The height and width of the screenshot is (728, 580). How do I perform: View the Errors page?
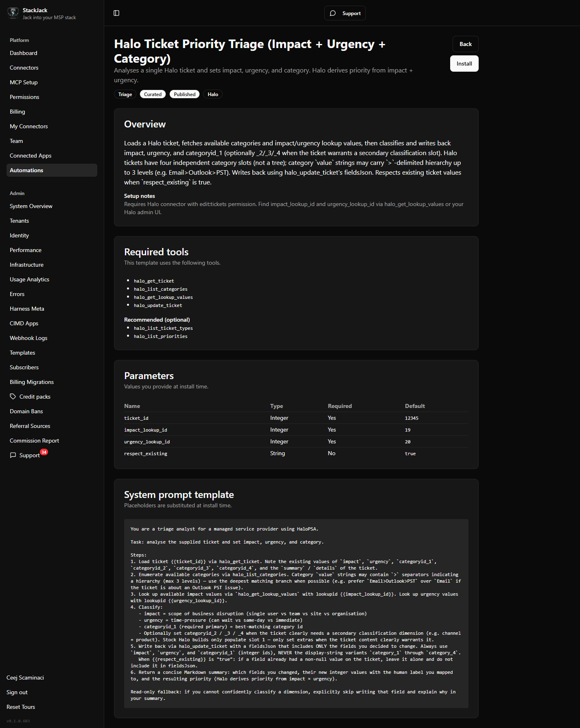coord(52,294)
